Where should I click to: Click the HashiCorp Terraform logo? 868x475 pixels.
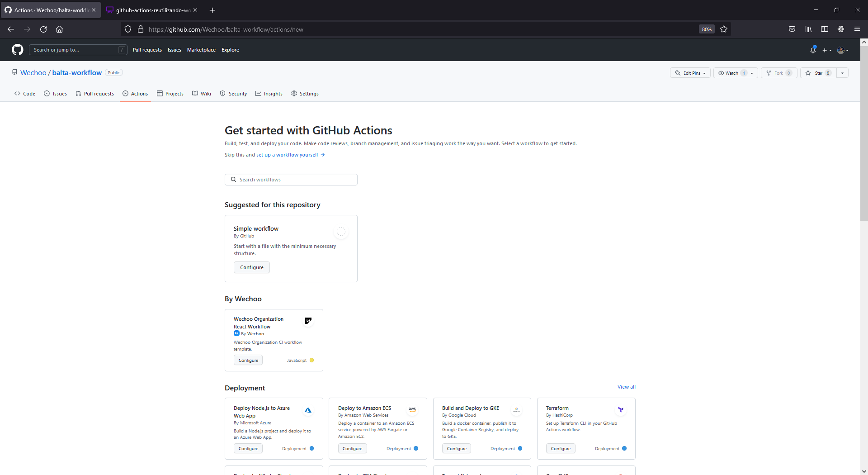click(621, 409)
